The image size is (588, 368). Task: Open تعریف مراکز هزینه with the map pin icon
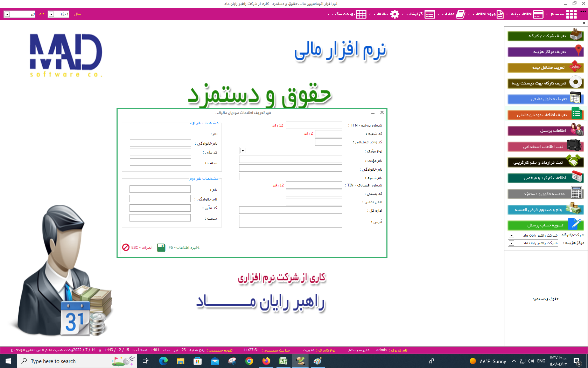point(546,52)
